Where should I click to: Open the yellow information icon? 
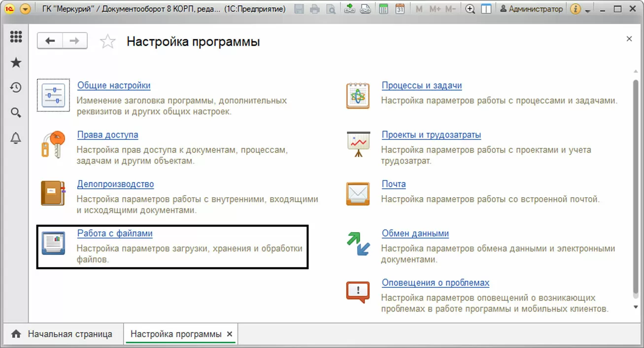[575, 9]
